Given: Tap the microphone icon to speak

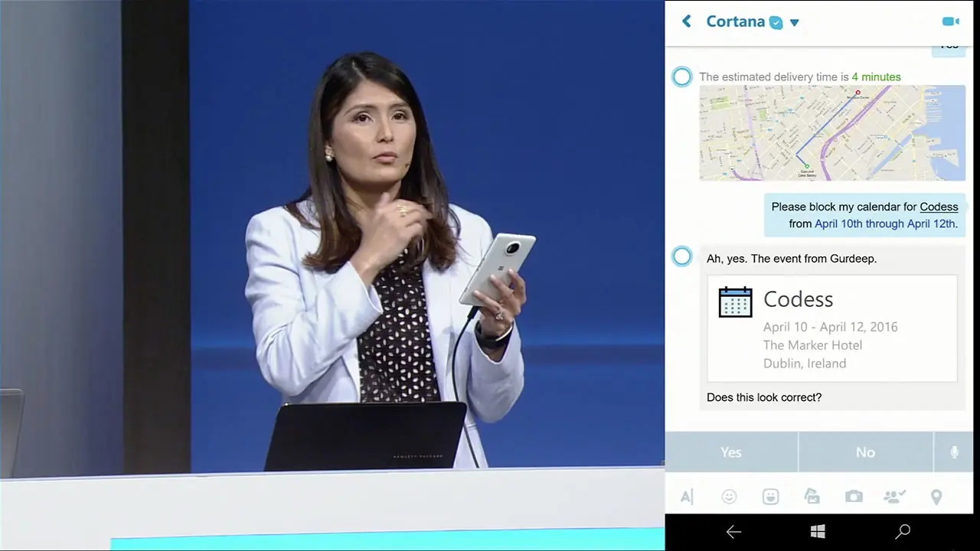Looking at the screenshot, I should click(x=954, y=452).
